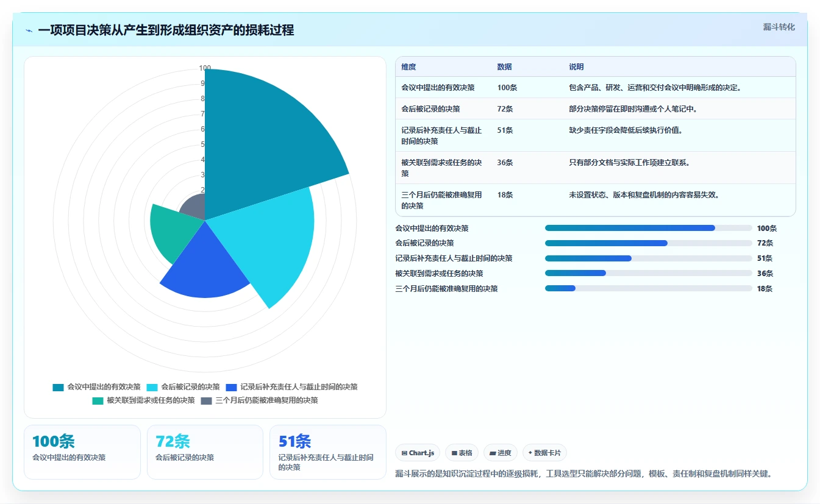
Task: Click the 数据 column header
Action: point(505,67)
